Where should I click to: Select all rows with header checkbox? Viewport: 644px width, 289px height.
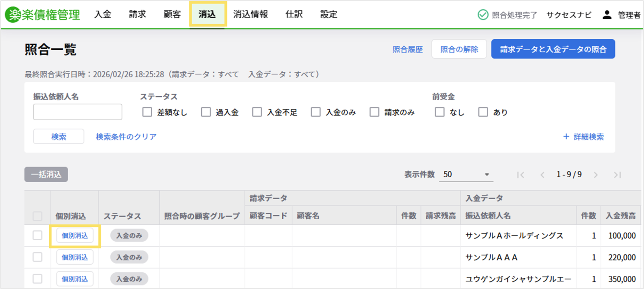coord(38,216)
